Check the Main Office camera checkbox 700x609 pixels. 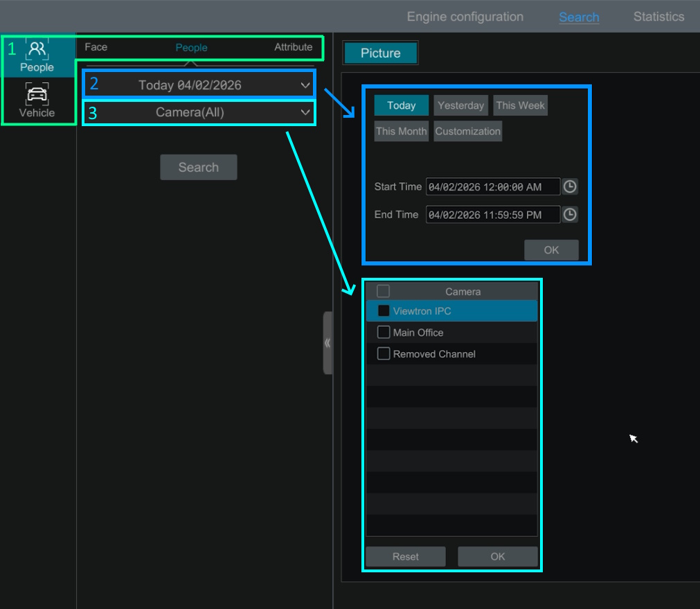384,333
